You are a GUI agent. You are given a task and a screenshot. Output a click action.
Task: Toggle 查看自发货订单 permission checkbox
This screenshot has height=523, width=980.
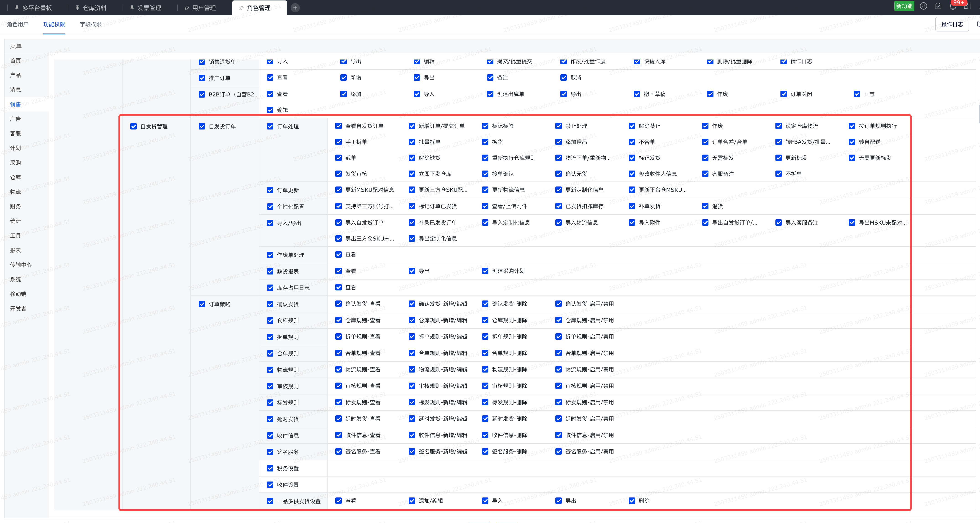pos(339,126)
